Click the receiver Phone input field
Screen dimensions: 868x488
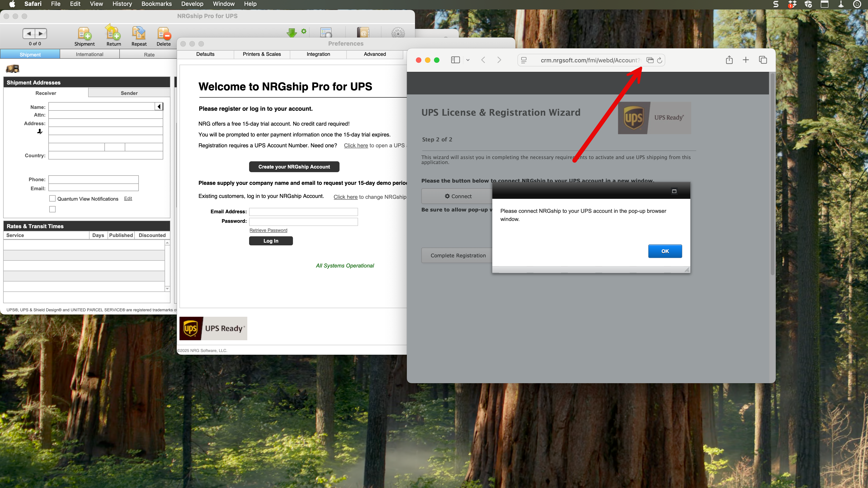pyautogui.click(x=94, y=179)
